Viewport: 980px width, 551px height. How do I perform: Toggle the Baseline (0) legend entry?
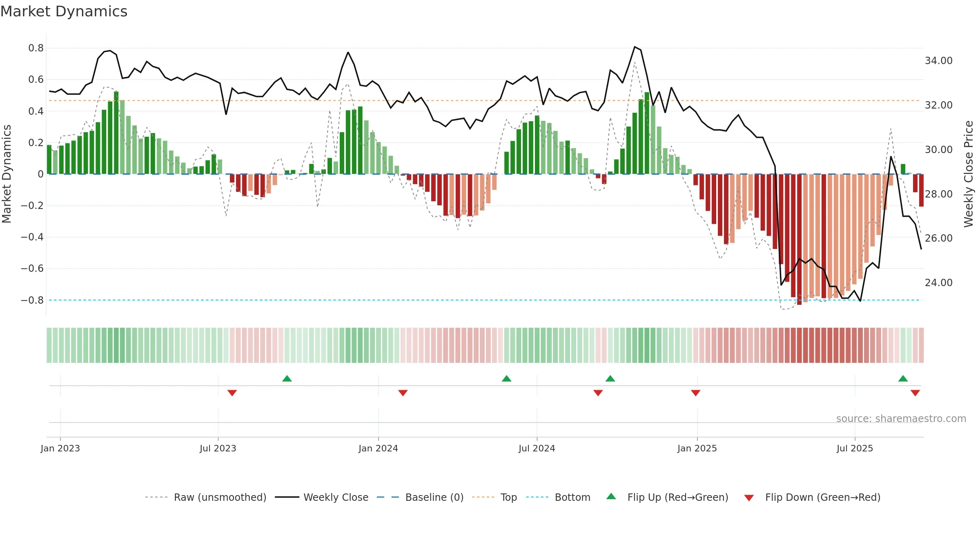click(x=420, y=497)
